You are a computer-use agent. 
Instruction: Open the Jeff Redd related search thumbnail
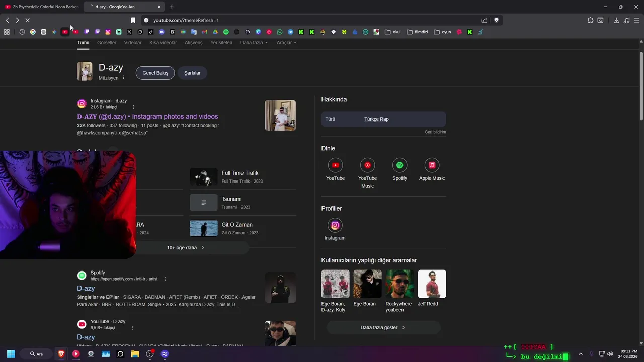[432, 284]
